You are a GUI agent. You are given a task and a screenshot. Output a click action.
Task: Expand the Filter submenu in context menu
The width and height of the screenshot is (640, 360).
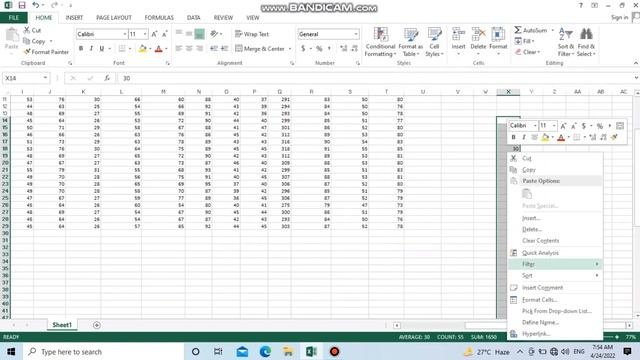[555, 264]
